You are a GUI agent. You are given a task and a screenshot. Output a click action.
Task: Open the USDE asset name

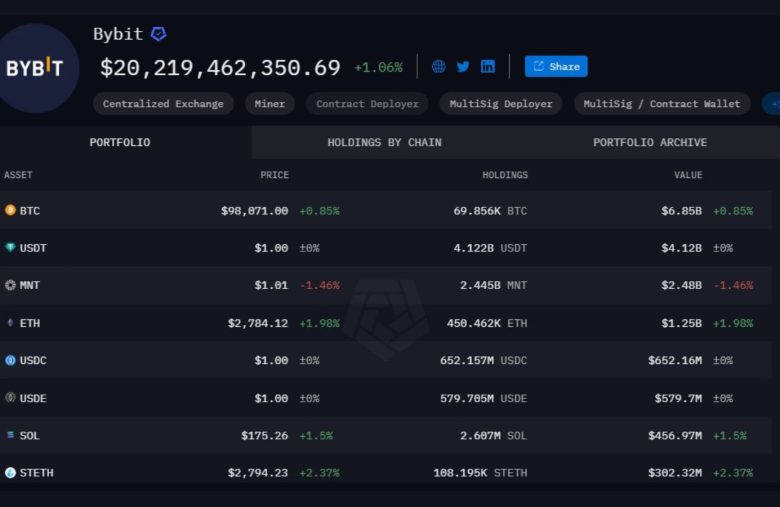(x=33, y=399)
